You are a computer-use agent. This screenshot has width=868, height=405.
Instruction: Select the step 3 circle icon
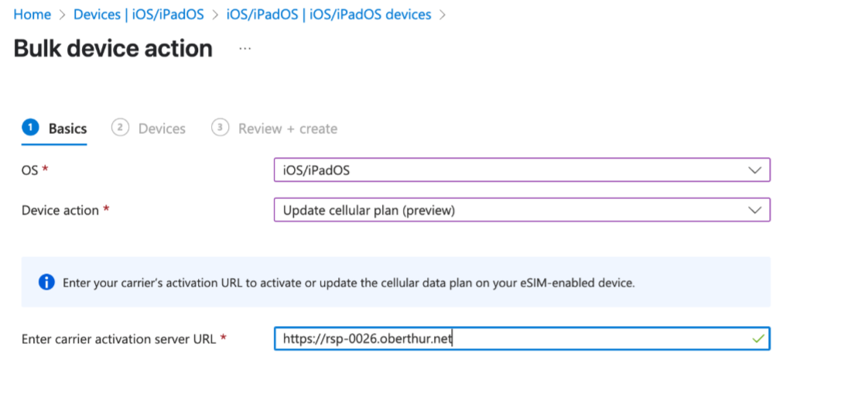pyautogui.click(x=220, y=128)
